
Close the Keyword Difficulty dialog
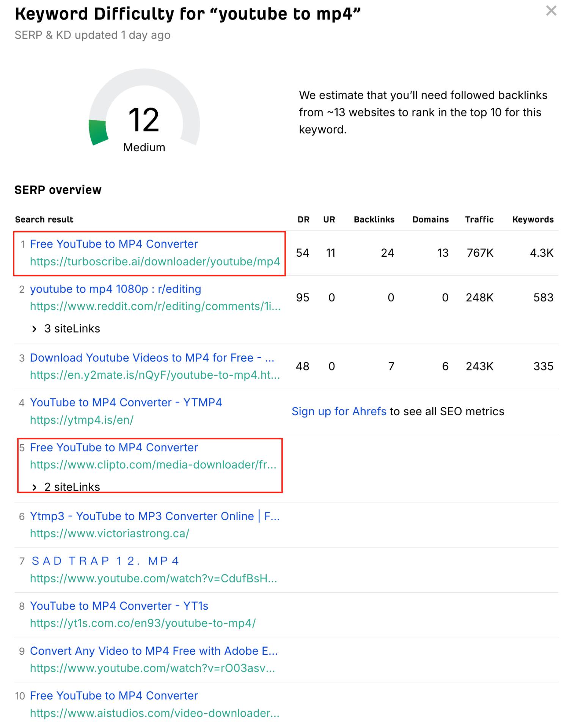click(551, 11)
